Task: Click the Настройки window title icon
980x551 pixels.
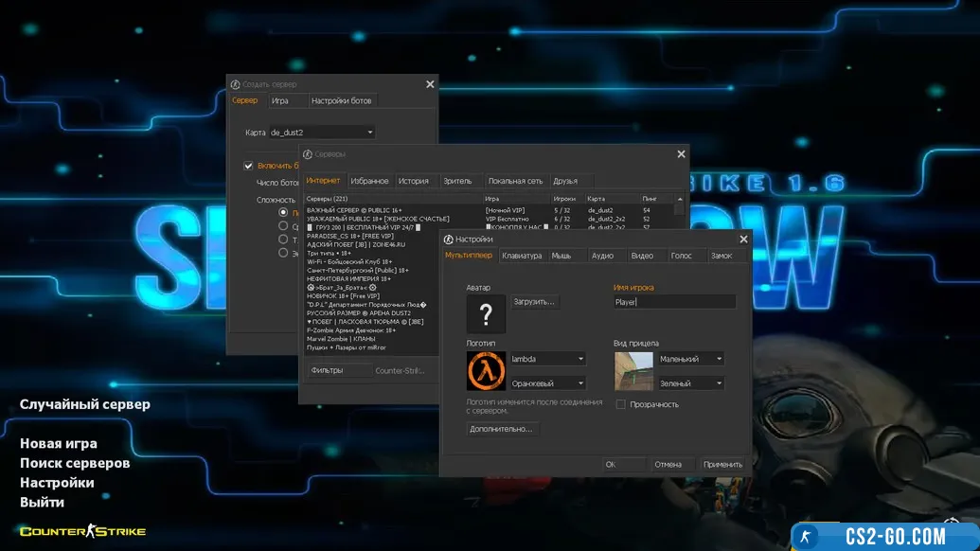Action: pyautogui.click(x=449, y=240)
